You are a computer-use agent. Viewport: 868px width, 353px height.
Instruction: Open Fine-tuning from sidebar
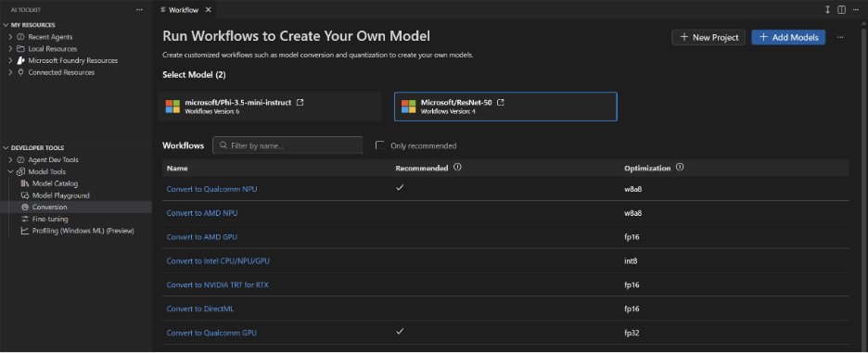[x=50, y=219]
